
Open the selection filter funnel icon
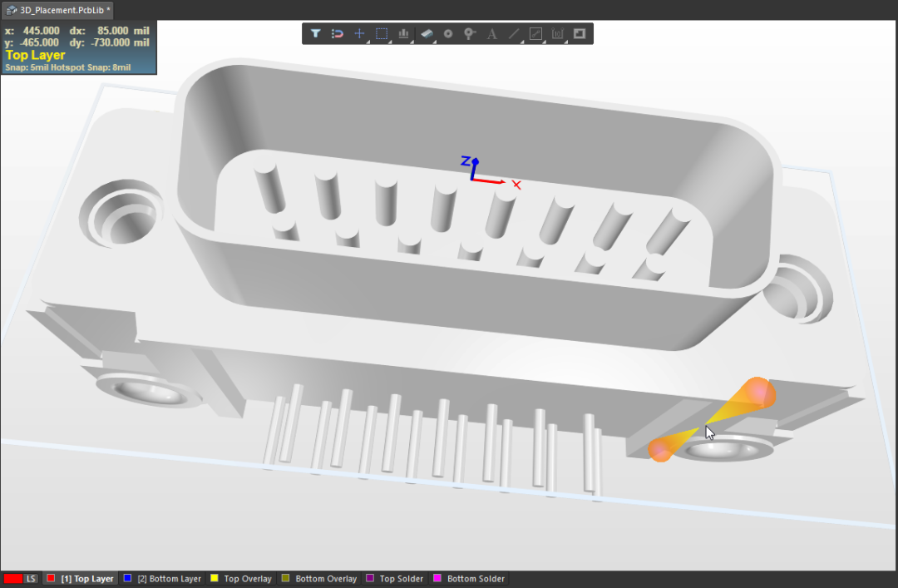pyautogui.click(x=316, y=34)
